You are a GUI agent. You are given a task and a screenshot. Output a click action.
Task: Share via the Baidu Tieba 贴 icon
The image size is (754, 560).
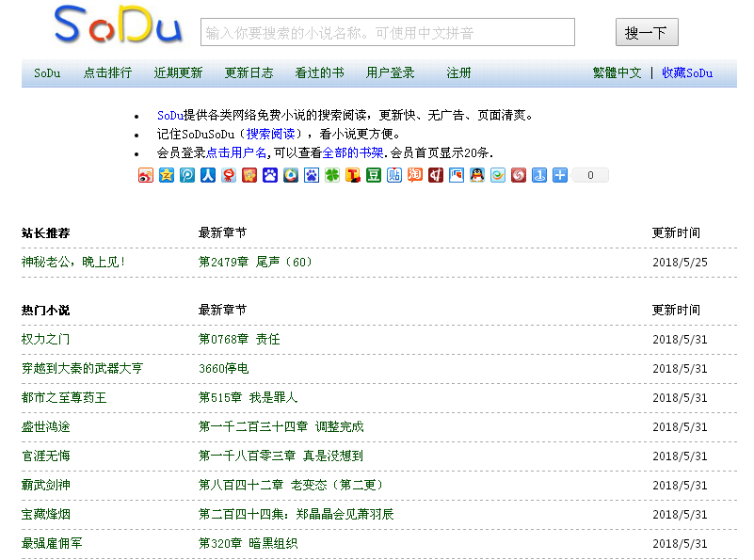(393, 175)
